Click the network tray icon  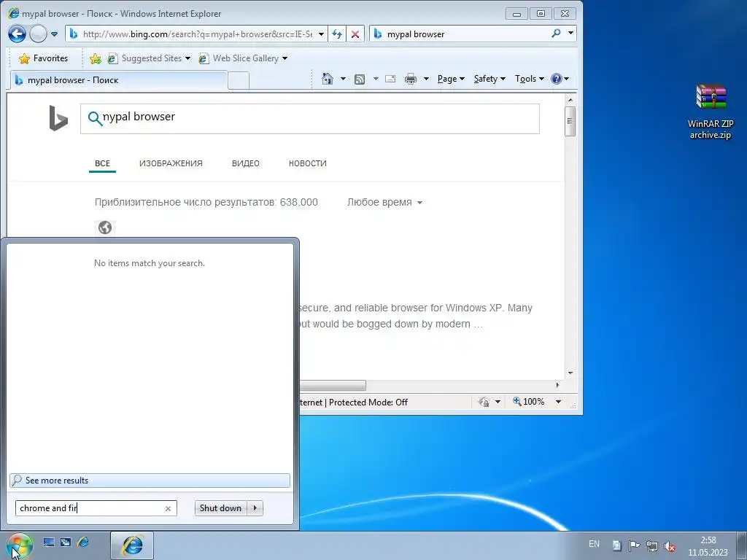pos(651,545)
